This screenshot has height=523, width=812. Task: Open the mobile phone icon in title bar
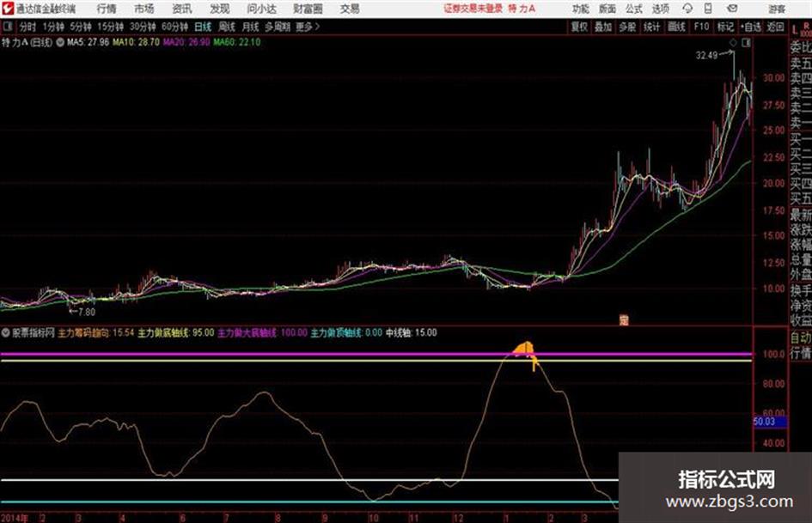708,9
